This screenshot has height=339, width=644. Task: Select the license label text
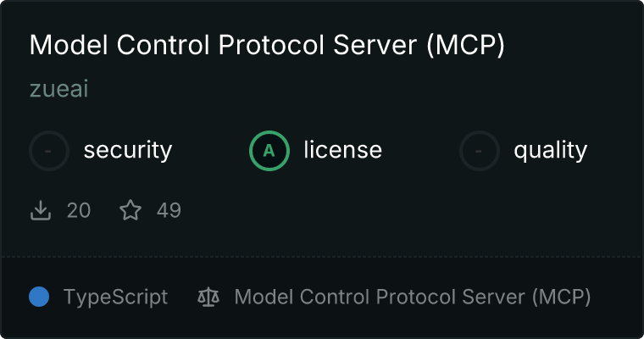(343, 150)
